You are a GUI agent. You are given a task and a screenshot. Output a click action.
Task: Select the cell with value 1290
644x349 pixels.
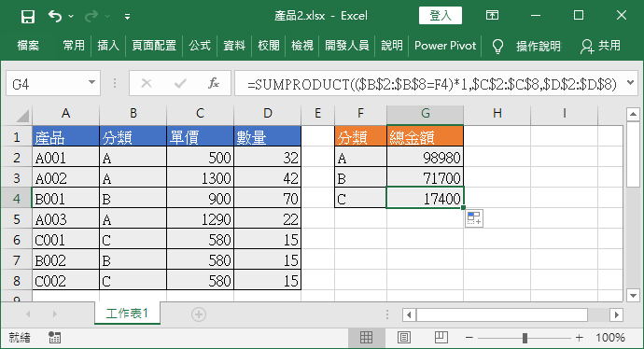point(200,219)
